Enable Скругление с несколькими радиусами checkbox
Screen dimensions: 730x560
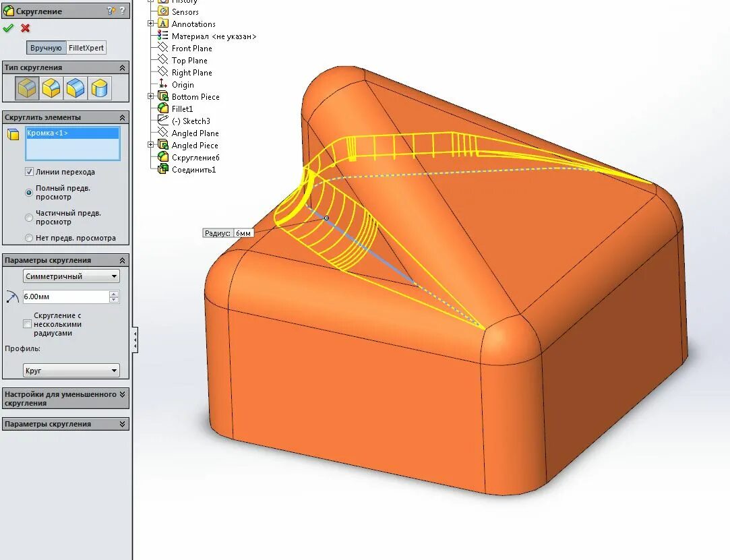[27, 324]
